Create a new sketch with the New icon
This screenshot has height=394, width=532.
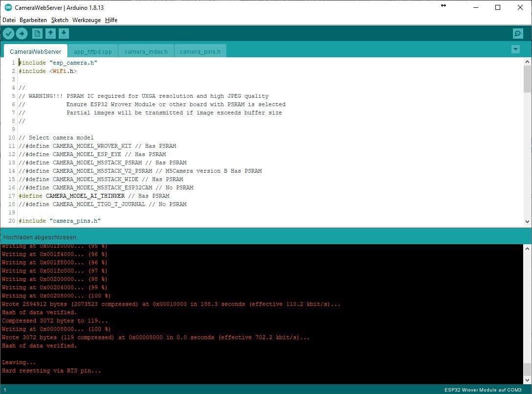click(x=37, y=33)
